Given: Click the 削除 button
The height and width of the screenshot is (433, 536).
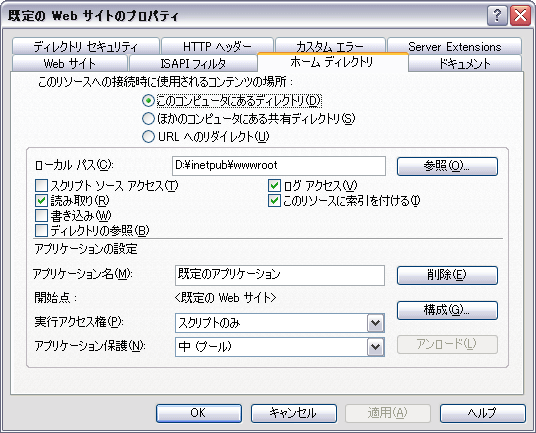Looking at the screenshot, I should [447, 275].
